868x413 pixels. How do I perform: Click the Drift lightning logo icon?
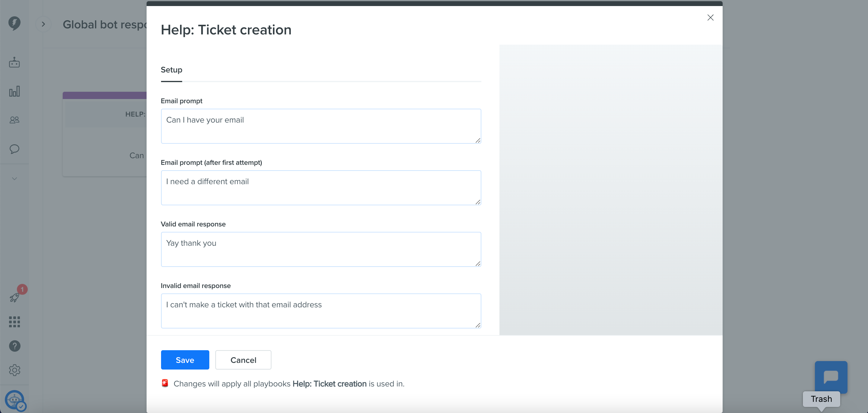(14, 23)
